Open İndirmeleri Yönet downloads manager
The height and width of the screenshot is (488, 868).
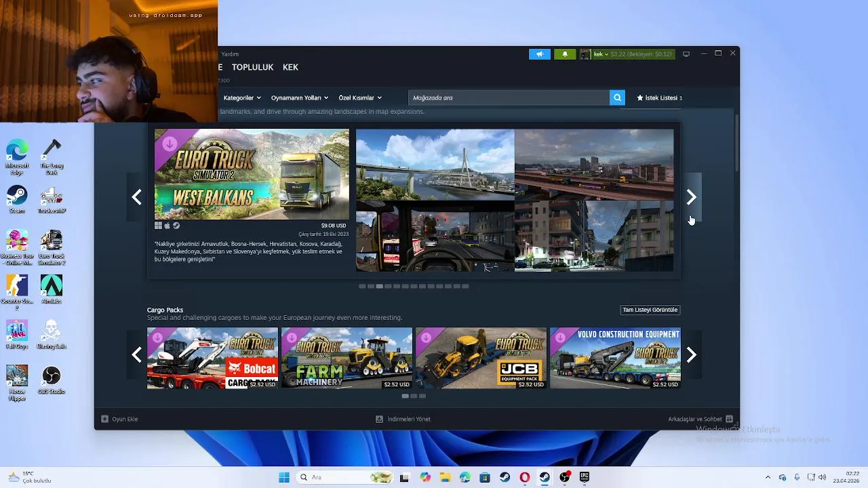pyautogui.click(x=403, y=419)
